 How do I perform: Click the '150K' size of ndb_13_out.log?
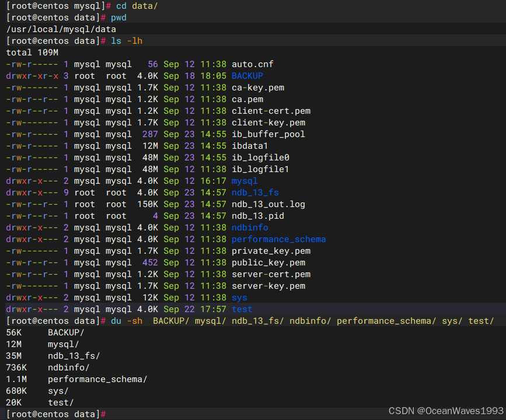point(148,204)
